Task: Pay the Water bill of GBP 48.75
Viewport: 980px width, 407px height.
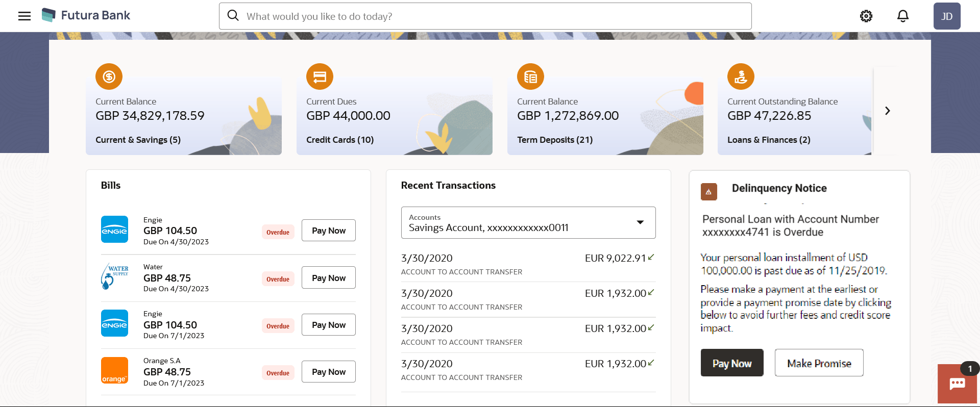Action: pyautogui.click(x=328, y=278)
